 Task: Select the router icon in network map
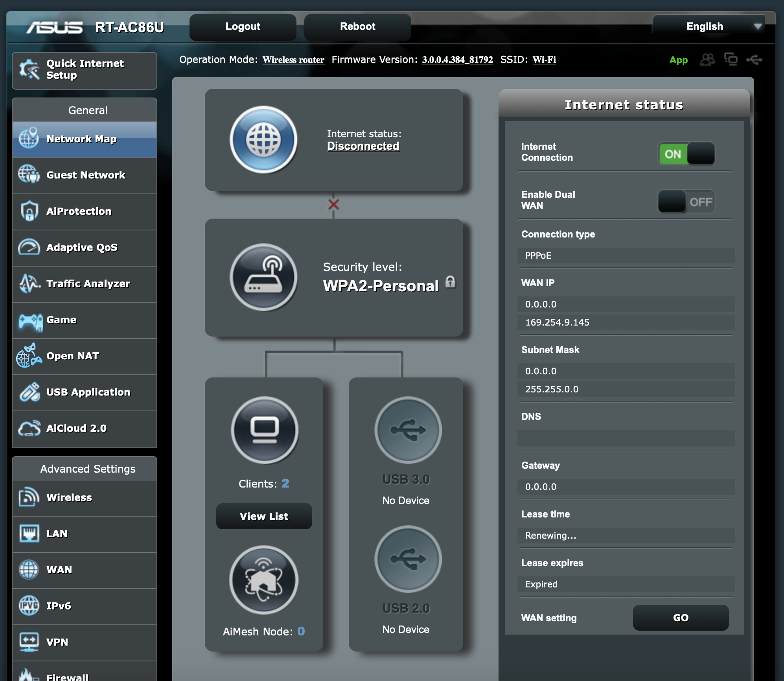tap(264, 277)
